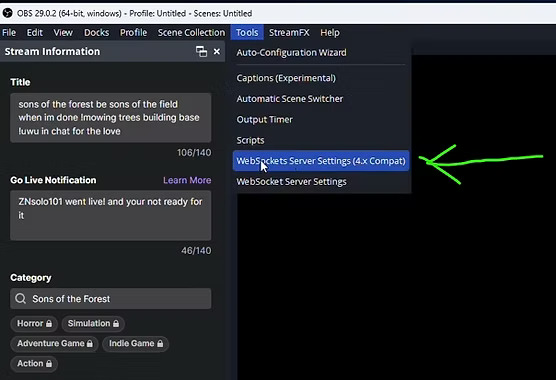Close the open Tools menu
Image resolution: width=556 pixels, height=380 pixels.
click(x=247, y=33)
